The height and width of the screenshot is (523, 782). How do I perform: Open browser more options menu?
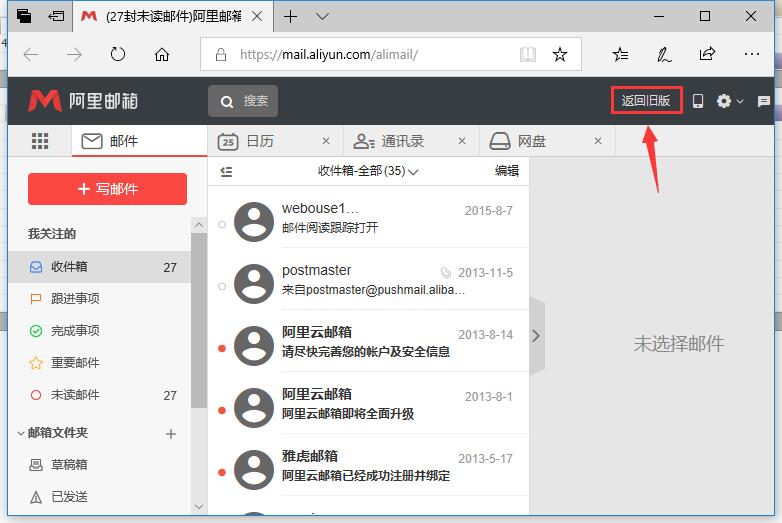point(751,54)
